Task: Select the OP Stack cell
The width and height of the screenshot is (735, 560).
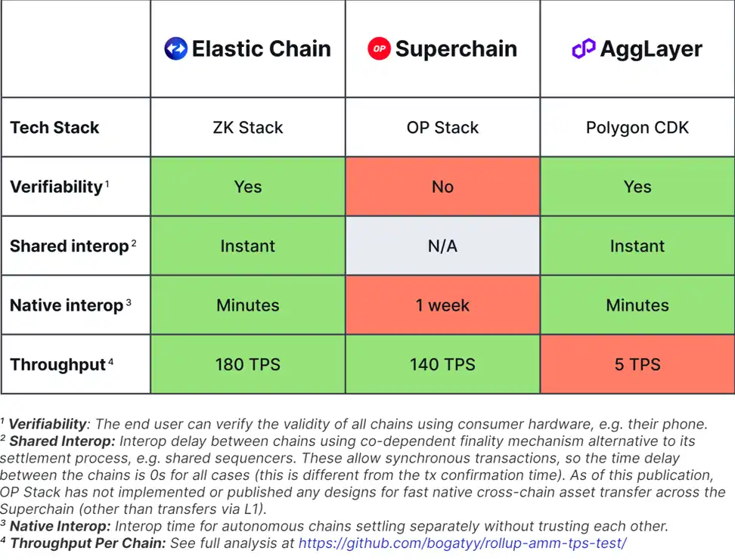Action: click(442, 127)
